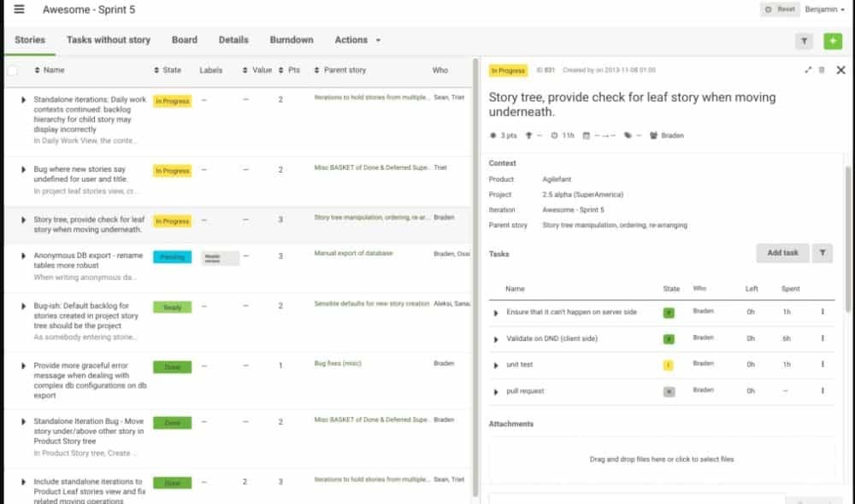Click the attachments file drop area
The width and height of the screenshot is (855, 504).
(662, 460)
